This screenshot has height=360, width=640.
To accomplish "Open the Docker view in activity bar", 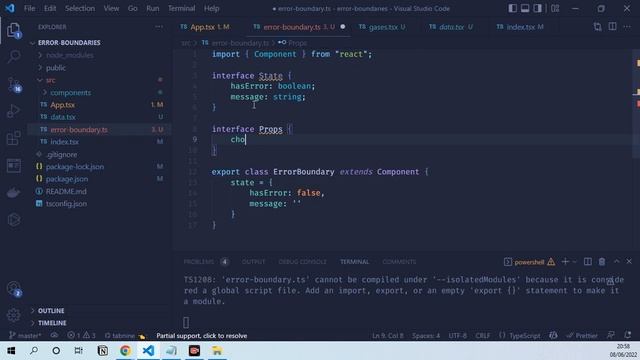I will click(13, 193).
